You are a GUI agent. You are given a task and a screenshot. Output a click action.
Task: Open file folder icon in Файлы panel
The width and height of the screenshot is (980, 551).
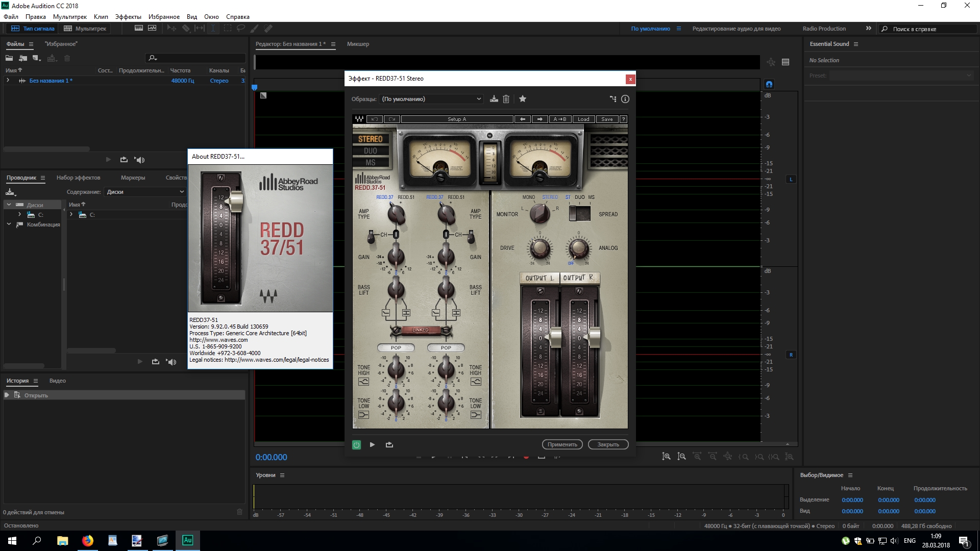pyautogui.click(x=9, y=58)
